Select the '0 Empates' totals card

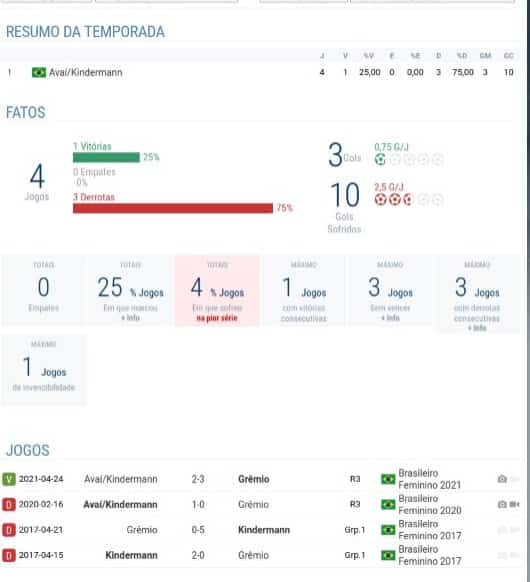[x=43, y=290]
